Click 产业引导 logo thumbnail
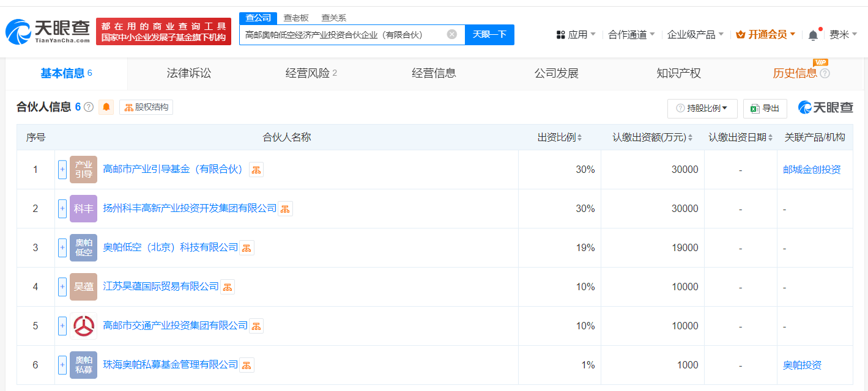This screenshot has width=868, height=391. click(x=83, y=169)
